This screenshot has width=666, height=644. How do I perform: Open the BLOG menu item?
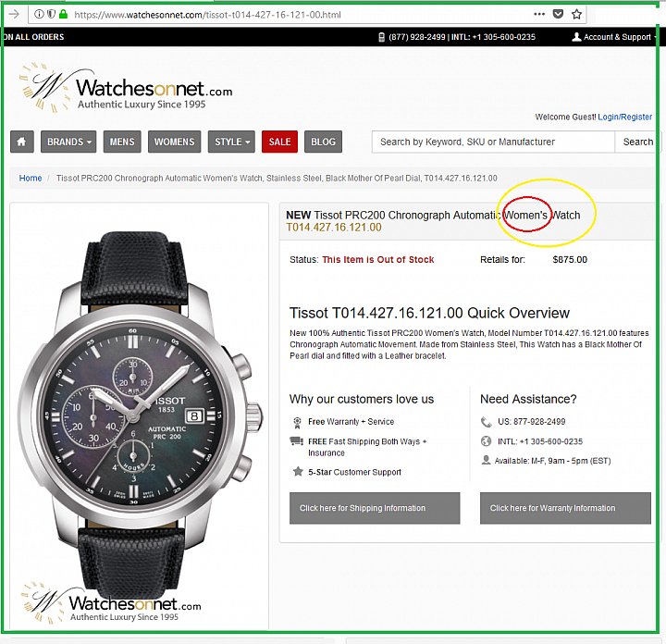point(323,142)
